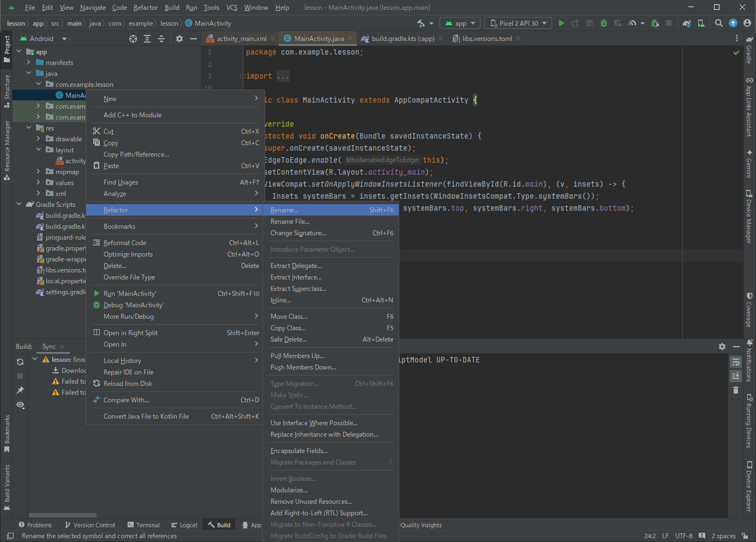This screenshot has width=756, height=542.
Task: Close the build.gradle.kts (:app) tab
Action: [x=441, y=39]
